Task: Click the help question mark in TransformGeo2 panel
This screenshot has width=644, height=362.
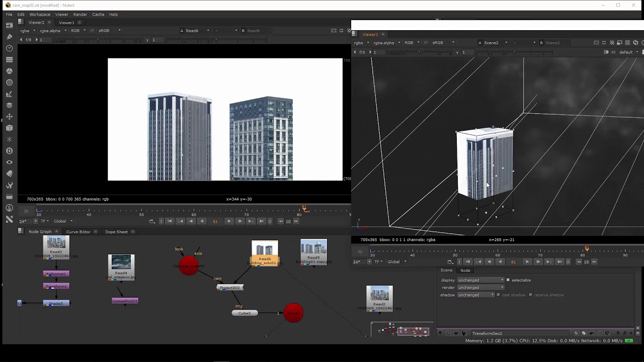Action: pyautogui.click(x=617, y=333)
